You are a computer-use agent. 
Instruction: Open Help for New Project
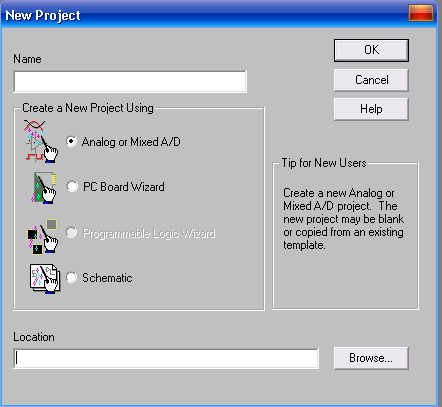pos(371,109)
